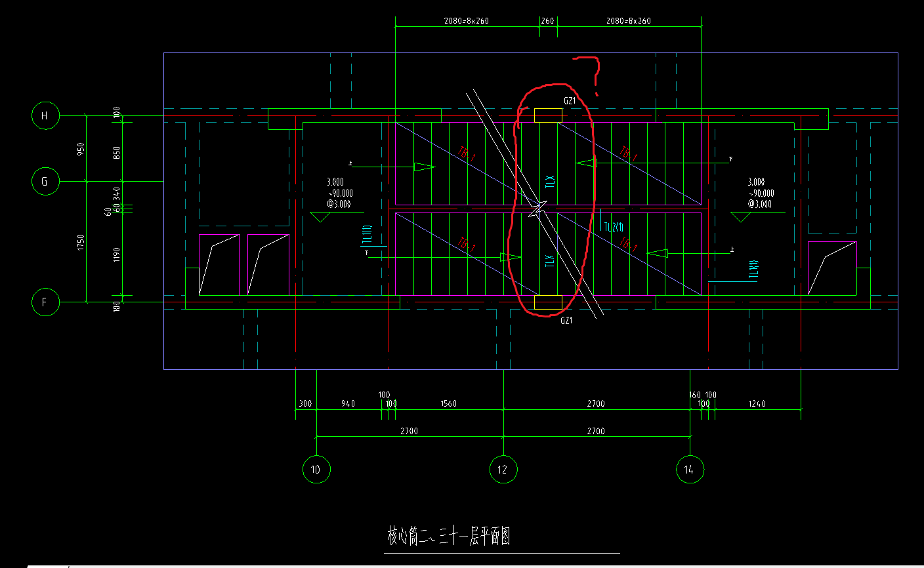Screen dimensions: 924x568
Task: Click 2700 dimension directly between bubbles 10 and 12
Action: click(x=409, y=431)
